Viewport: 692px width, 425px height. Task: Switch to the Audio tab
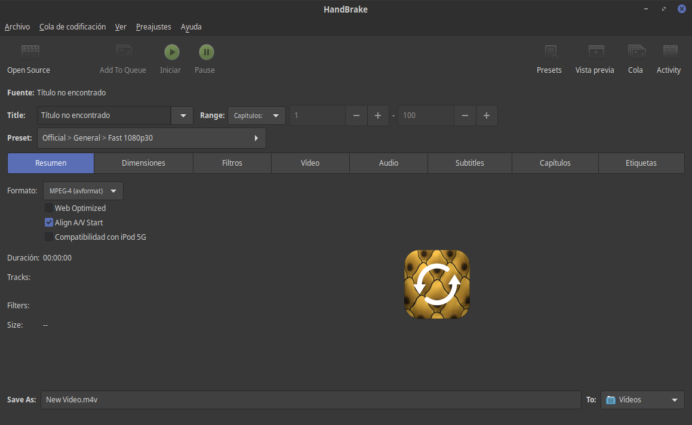point(388,163)
